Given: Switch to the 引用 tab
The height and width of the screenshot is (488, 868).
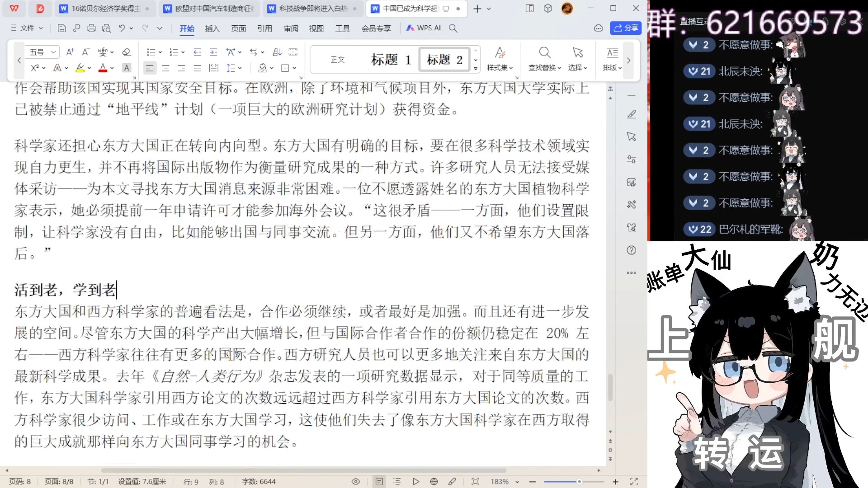Looking at the screenshot, I should [x=264, y=28].
